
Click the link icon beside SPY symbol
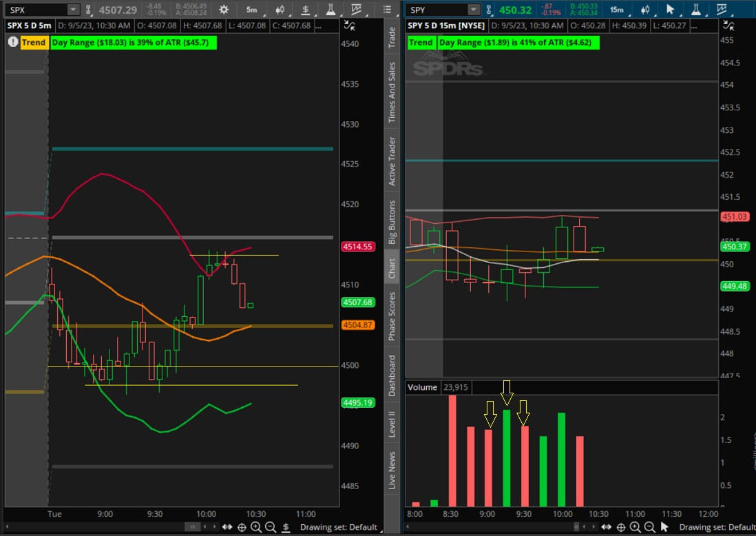pos(489,10)
